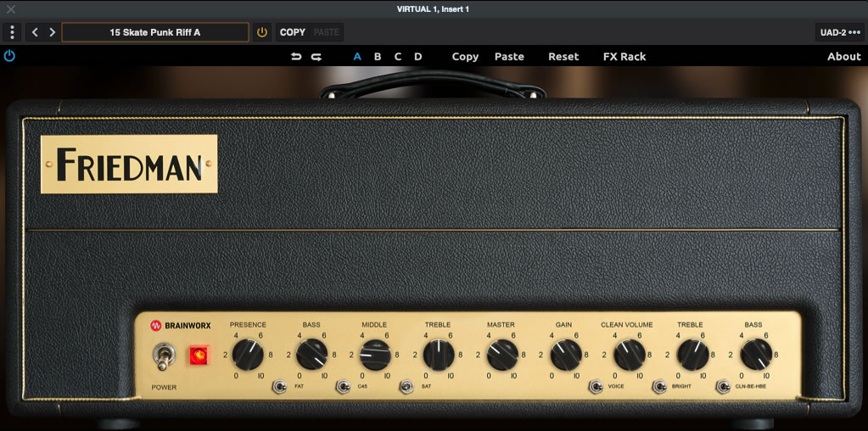Adjust the first BASS knob next to PRESENCE

pyautogui.click(x=311, y=355)
